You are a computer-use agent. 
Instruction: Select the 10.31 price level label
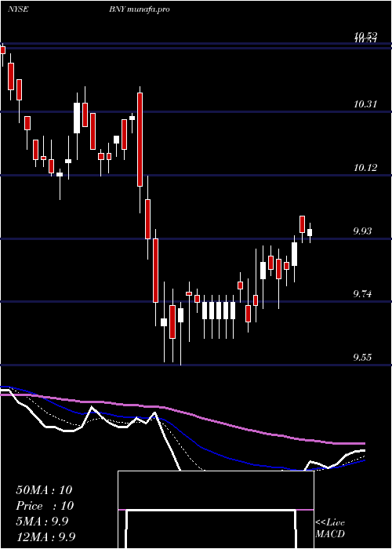pyautogui.click(x=366, y=104)
